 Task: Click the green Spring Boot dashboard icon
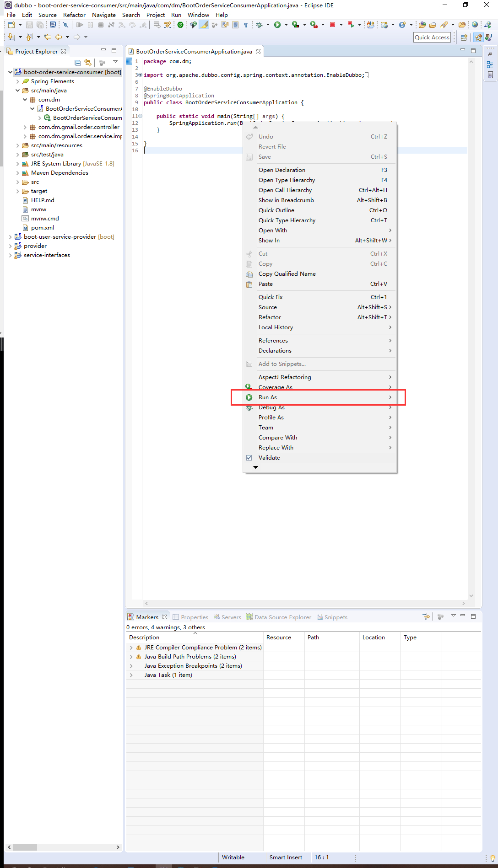point(180,25)
